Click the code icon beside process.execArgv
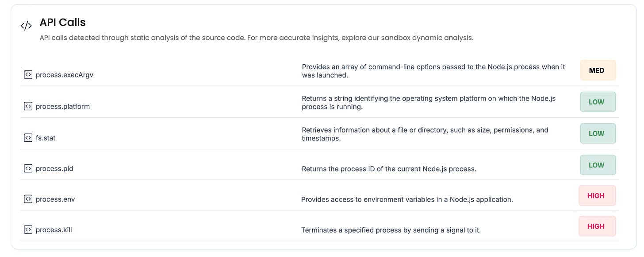 pyautogui.click(x=28, y=74)
